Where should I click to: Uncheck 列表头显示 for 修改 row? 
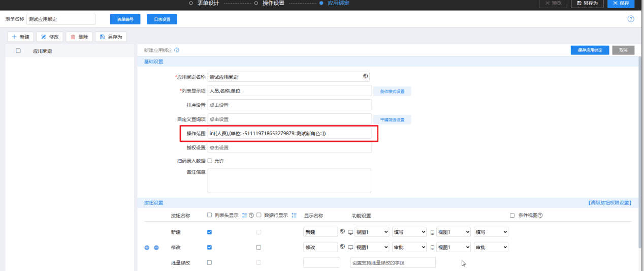(209, 247)
